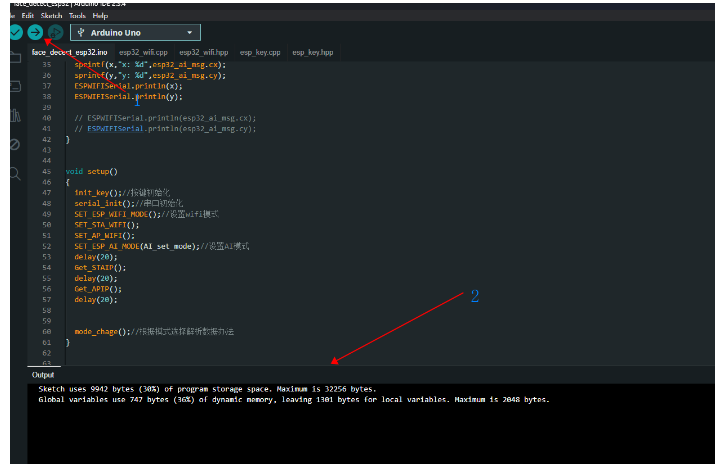Click the commented println(esp32_ai_msg.cx) line
This screenshot has height=470, width=717.
point(165,118)
